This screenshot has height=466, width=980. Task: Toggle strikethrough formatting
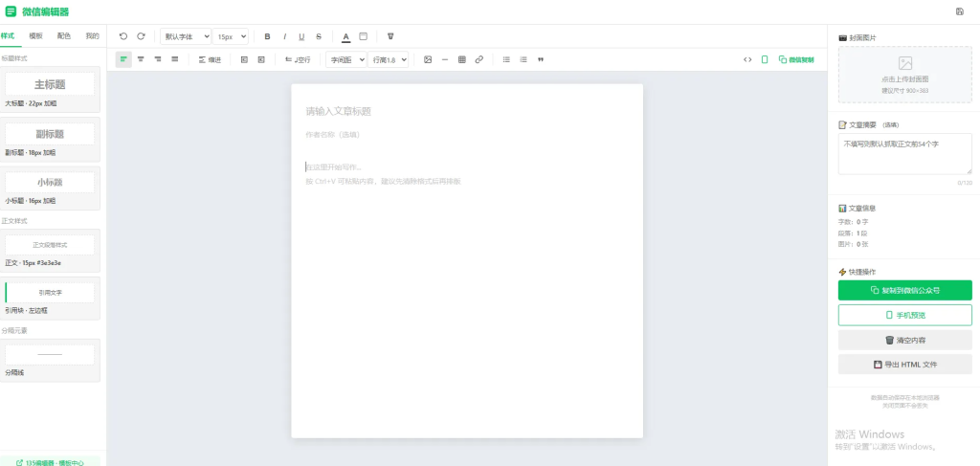point(319,36)
